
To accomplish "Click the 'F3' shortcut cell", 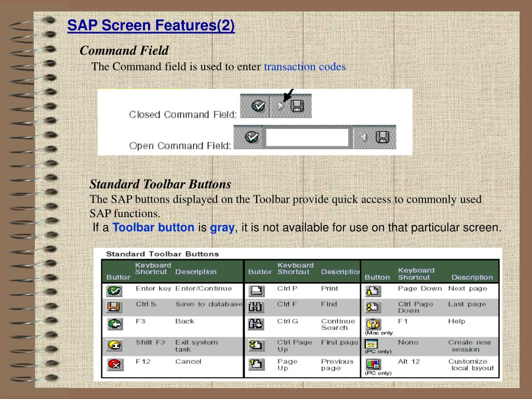I will (140, 321).
